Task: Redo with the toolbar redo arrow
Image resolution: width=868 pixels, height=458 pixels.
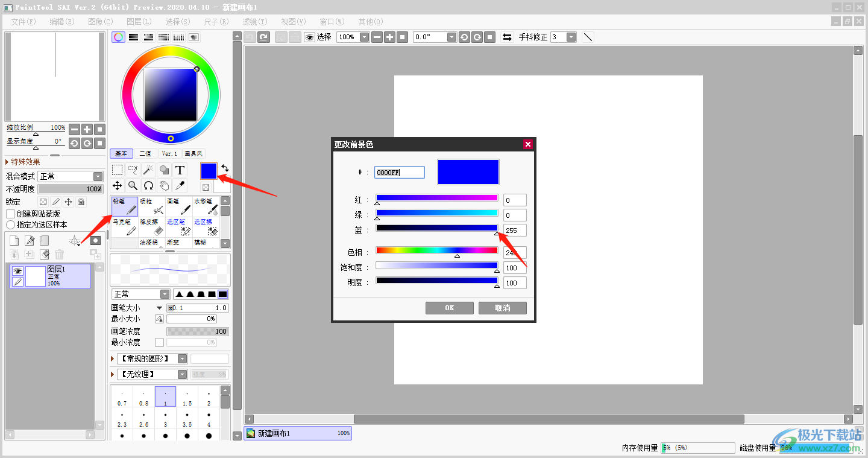Action: tap(263, 37)
